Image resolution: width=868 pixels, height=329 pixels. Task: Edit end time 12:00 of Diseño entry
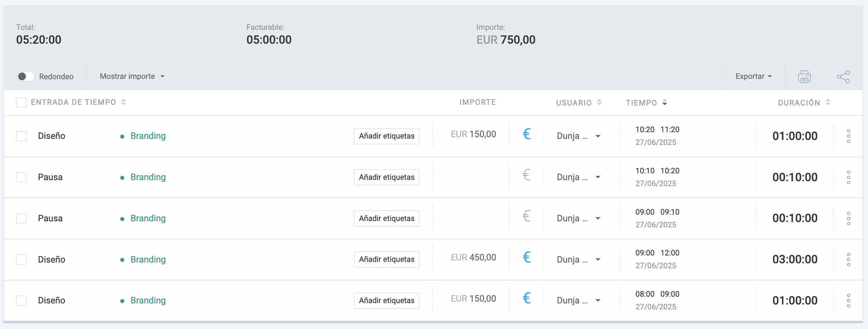click(670, 253)
